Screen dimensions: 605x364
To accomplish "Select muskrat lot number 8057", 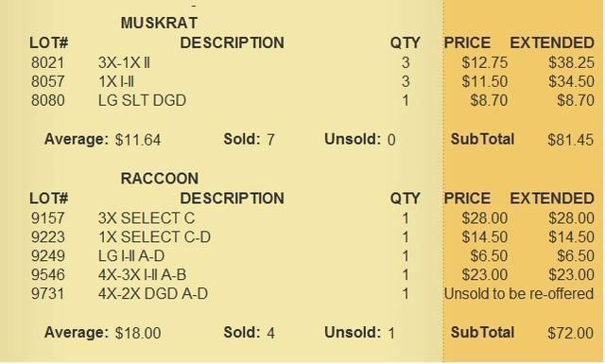I will [48, 81].
